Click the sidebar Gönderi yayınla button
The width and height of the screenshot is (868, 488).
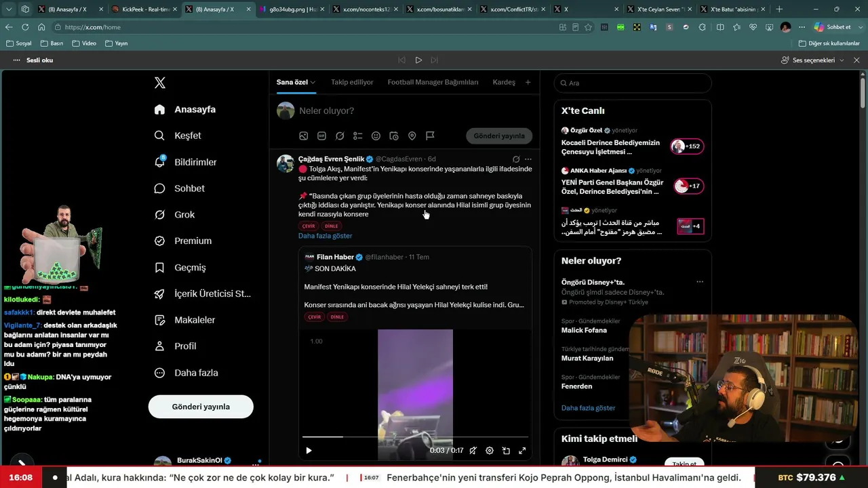pyautogui.click(x=201, y=407)
